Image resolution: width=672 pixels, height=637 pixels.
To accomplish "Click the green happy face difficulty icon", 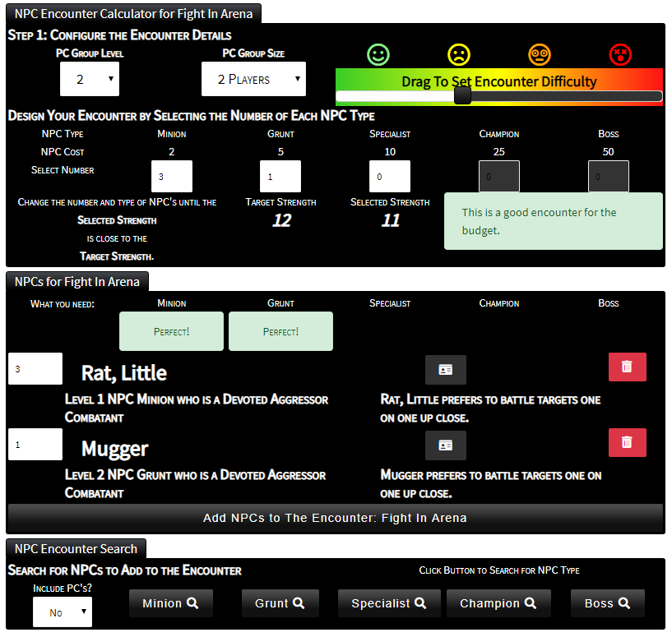I will click(x=378, y=55).
